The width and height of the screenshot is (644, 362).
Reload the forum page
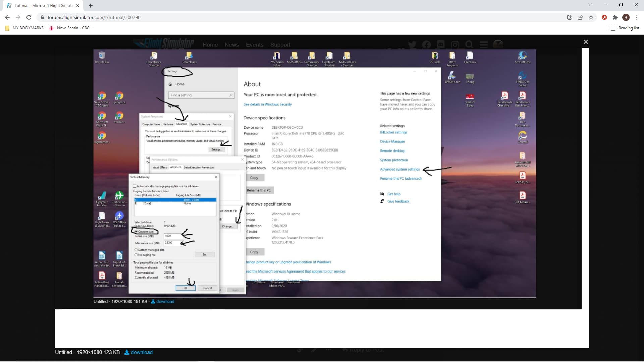click(x=29, y=17)
